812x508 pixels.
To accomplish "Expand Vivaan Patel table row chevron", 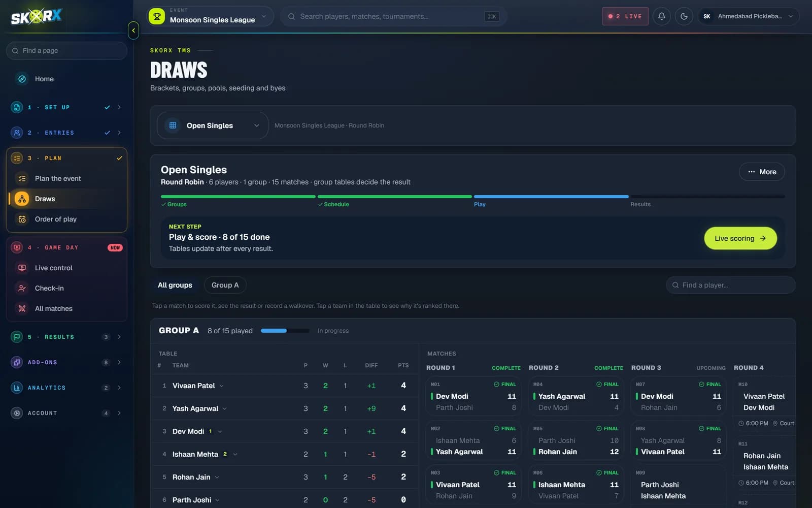I will click(222, 386).
